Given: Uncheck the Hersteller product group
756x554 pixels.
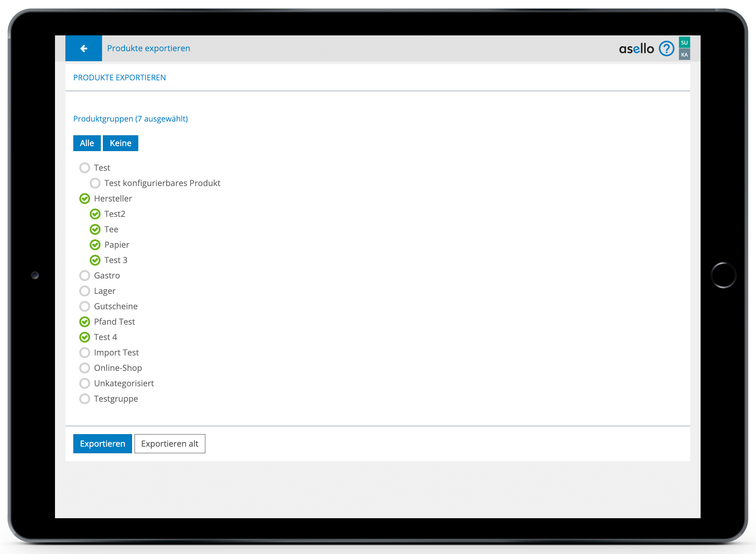Looking at the screenshot, I should point(85,199).
